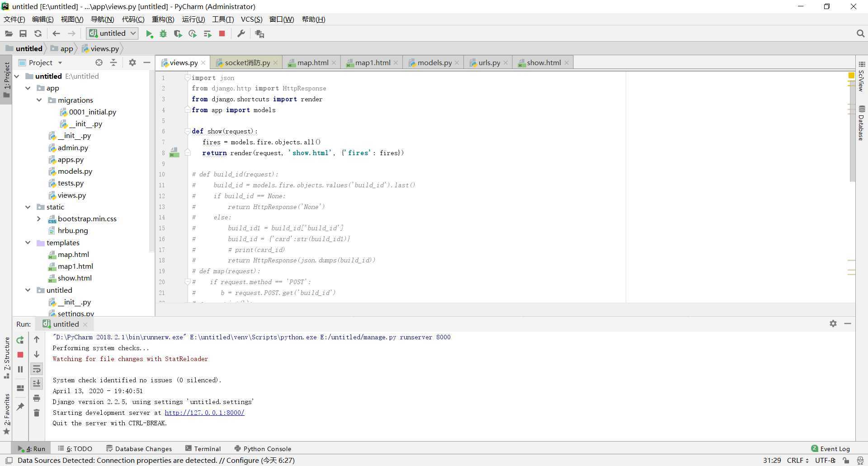This screenshot has width=868, height=466.
Task: Click the yellow warning indicator atop editor
Action: 851,76
